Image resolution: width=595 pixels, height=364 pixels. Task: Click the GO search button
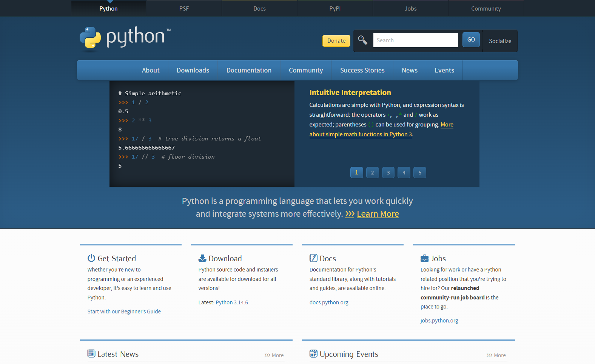click(471, 40)
